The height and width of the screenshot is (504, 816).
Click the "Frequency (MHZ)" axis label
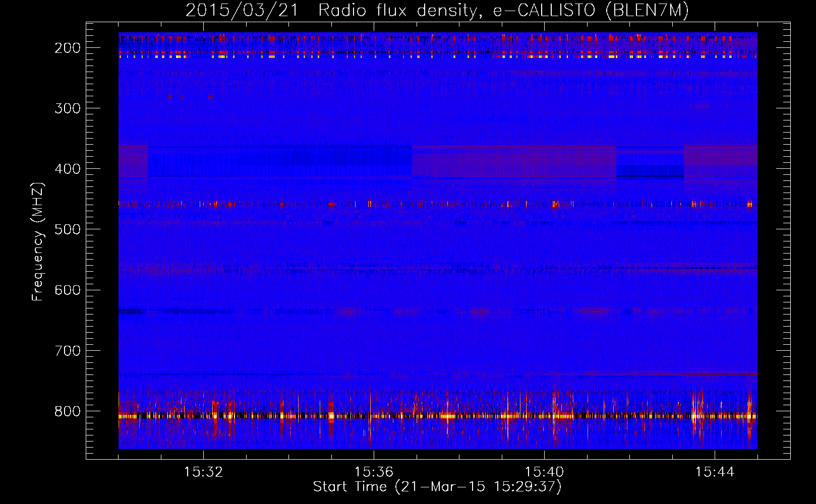coord(38,242)
